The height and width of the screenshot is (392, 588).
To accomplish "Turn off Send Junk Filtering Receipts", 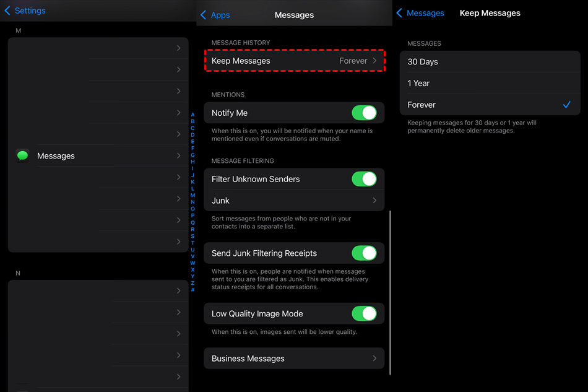I will 364,253.
